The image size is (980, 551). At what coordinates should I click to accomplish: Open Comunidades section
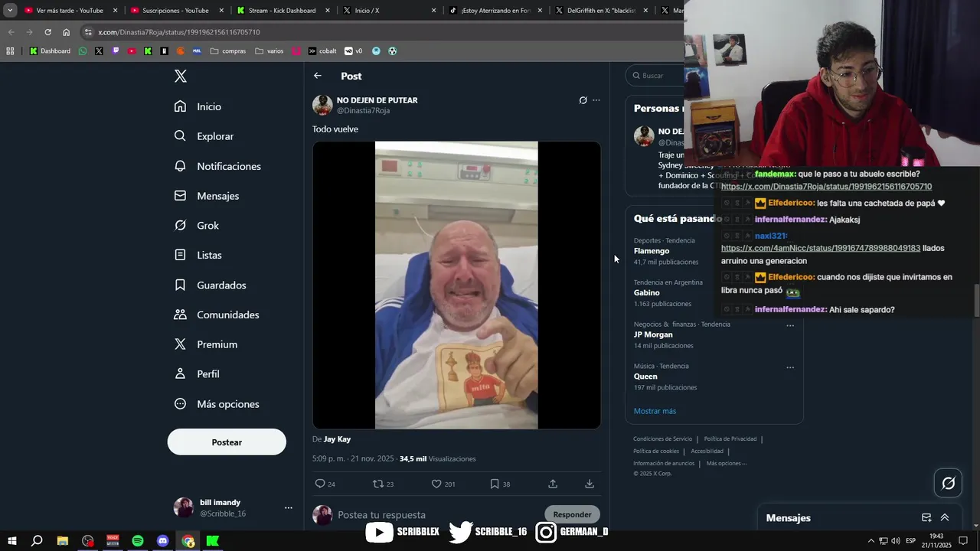coord(216,315)
